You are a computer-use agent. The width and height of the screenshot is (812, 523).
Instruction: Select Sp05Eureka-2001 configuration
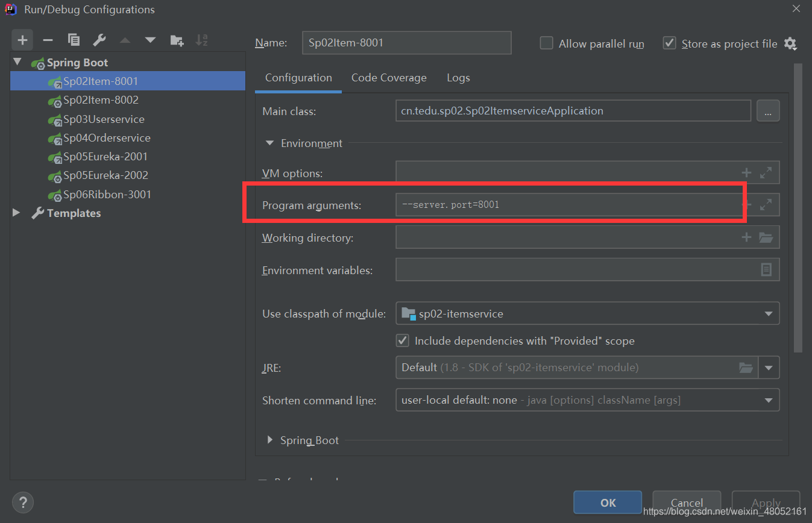(128, 156)
